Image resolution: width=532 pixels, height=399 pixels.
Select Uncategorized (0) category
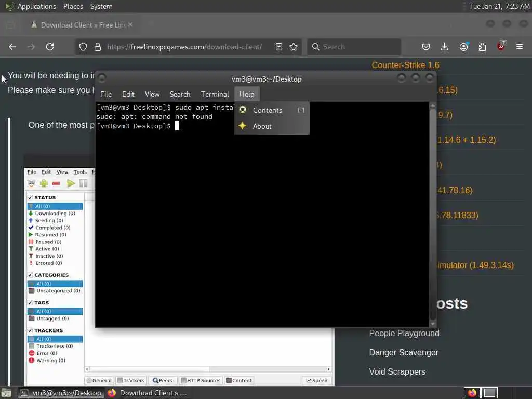[x=55, y=291]
